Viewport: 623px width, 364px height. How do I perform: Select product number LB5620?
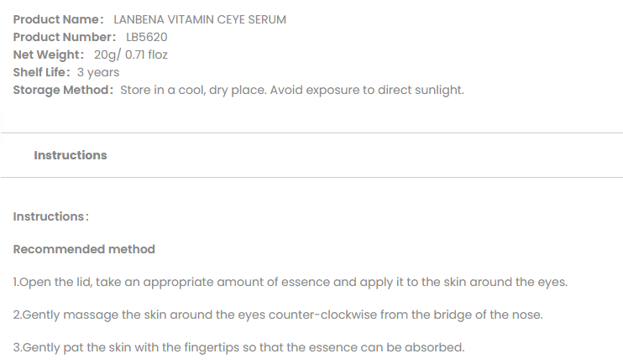pyautogui.click(x=148, y=37)
